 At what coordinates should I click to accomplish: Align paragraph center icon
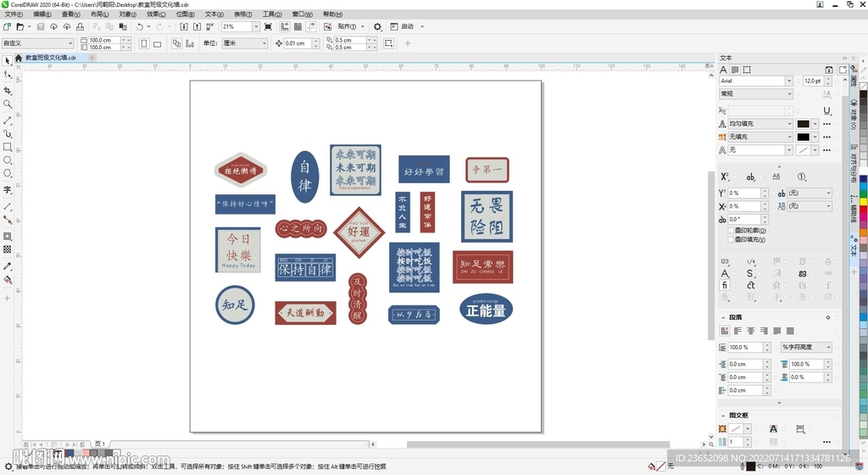coord(751,331)
